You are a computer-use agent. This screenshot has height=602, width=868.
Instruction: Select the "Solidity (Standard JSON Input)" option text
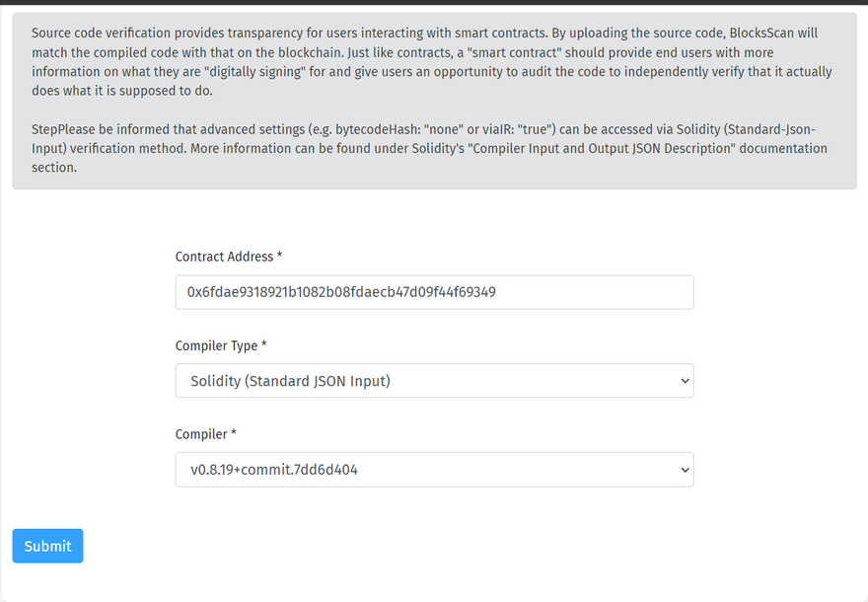289,381
